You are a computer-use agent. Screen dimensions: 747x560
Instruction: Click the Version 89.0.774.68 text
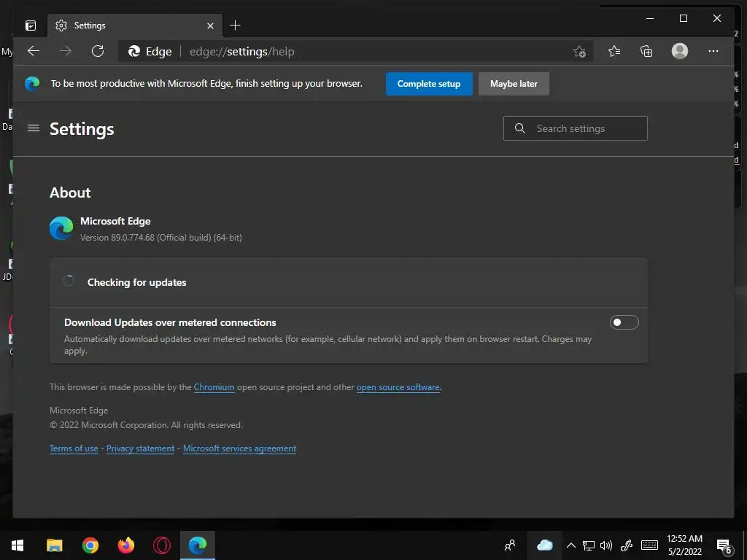[x=161, y=238]
